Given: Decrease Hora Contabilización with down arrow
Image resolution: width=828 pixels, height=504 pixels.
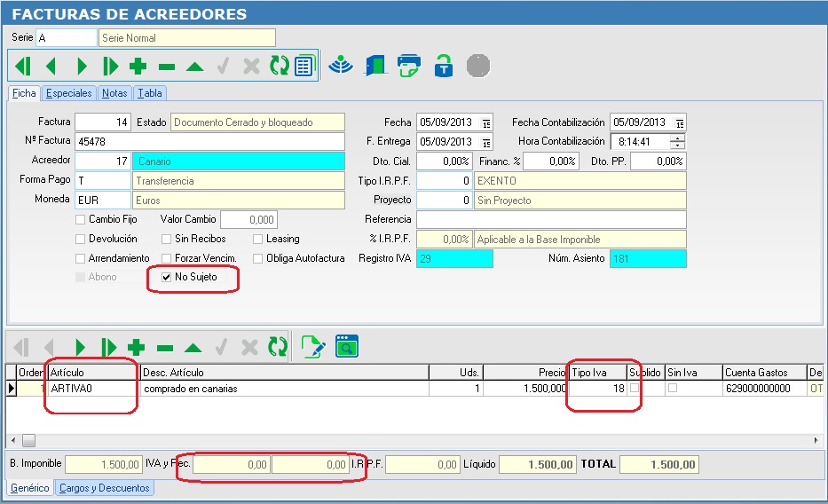Looking at the screenshot, I should (x=677, y=146).
